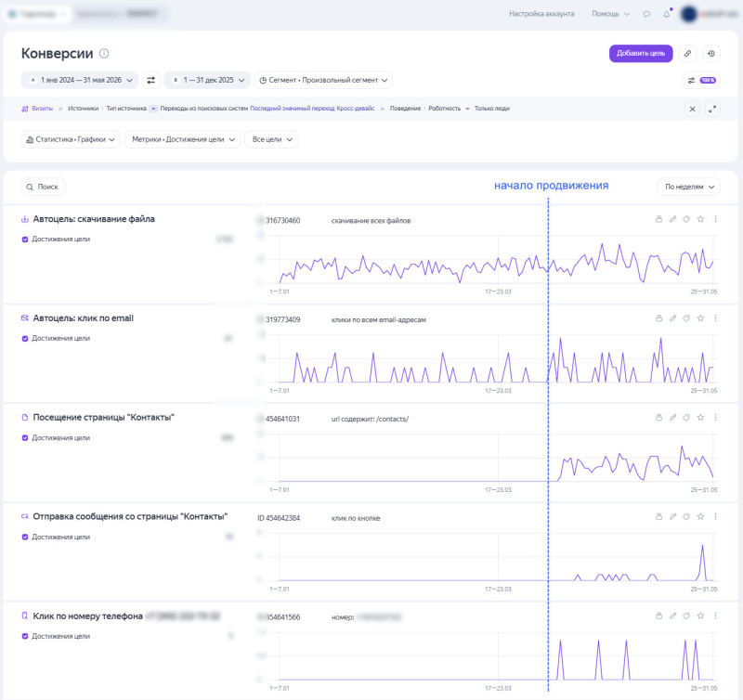Click tag icon on Отправка сообщения row
The image size is (743, 700).
[x=686, y=516]
